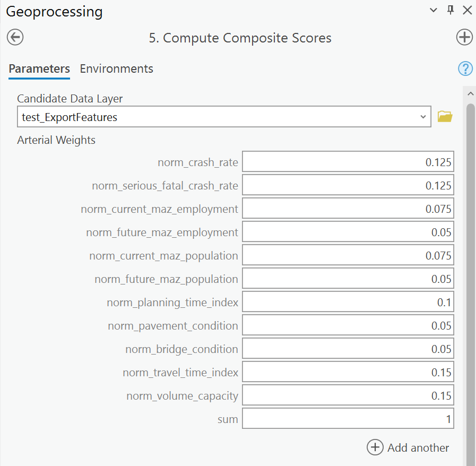Click the plus icon beside tool title
This screenshot has height=466, width=476.
coord(464,37)
